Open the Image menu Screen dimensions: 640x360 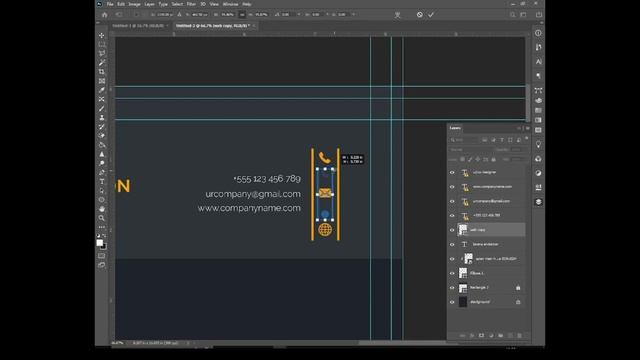(x=134, y=4)
